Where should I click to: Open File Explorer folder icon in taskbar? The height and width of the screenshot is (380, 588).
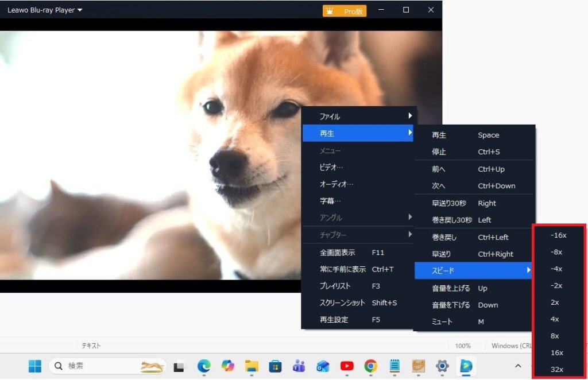point(252,366)
